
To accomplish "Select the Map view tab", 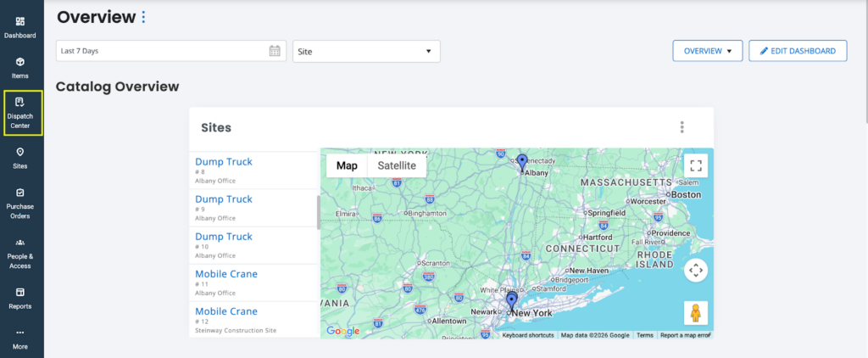I will point(347,165).
